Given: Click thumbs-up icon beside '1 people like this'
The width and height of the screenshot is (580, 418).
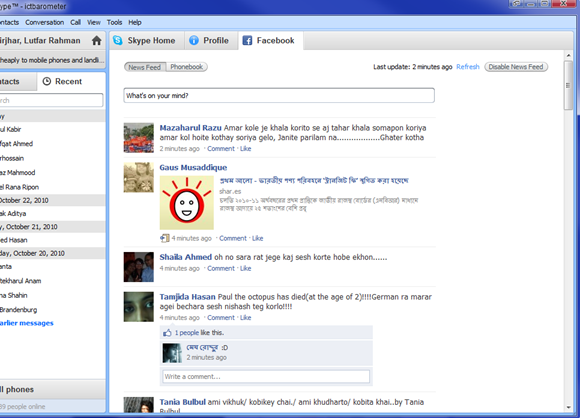Looking at the screenshot, I should point(167,333).
